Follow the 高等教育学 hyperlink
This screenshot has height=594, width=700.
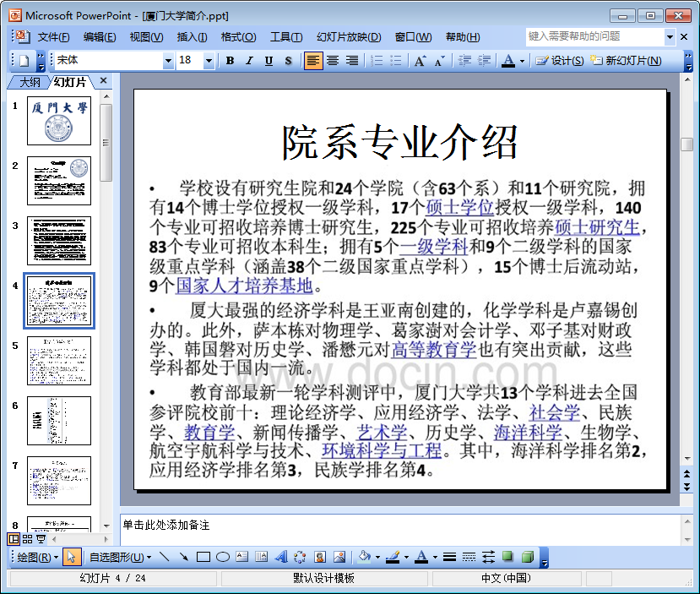434,350
